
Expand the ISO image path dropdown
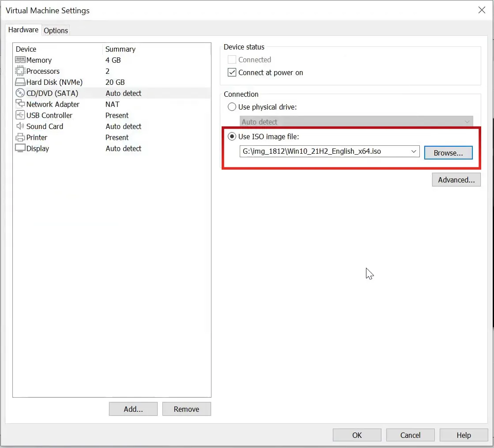pyautogui.click(x=414, y=152)
